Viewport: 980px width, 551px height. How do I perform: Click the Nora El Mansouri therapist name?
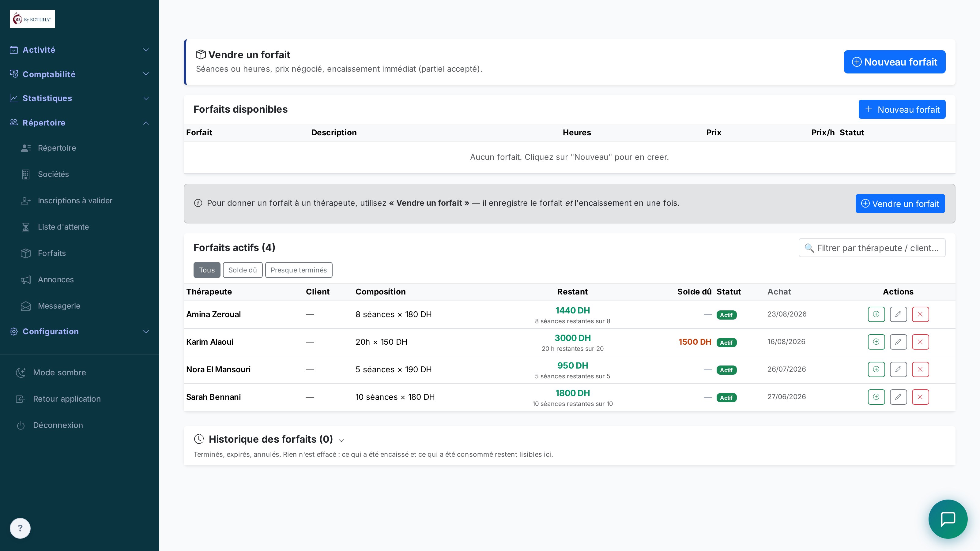[218, 369]
